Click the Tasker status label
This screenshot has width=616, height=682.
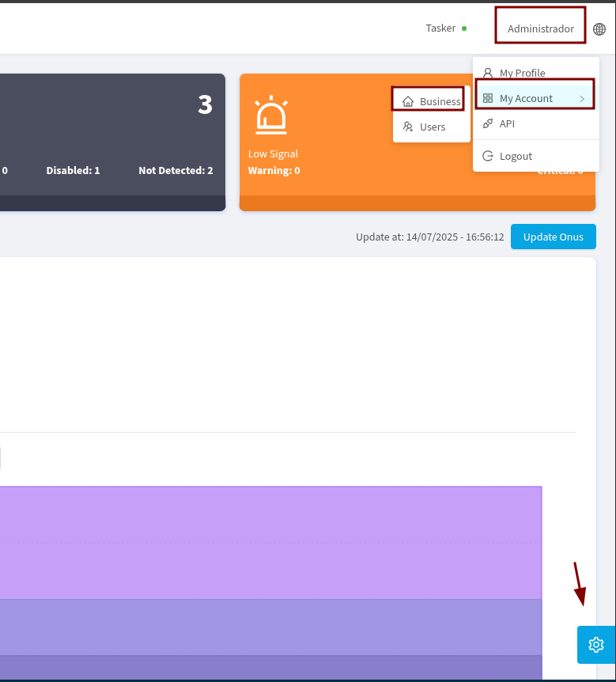point(440,28)
